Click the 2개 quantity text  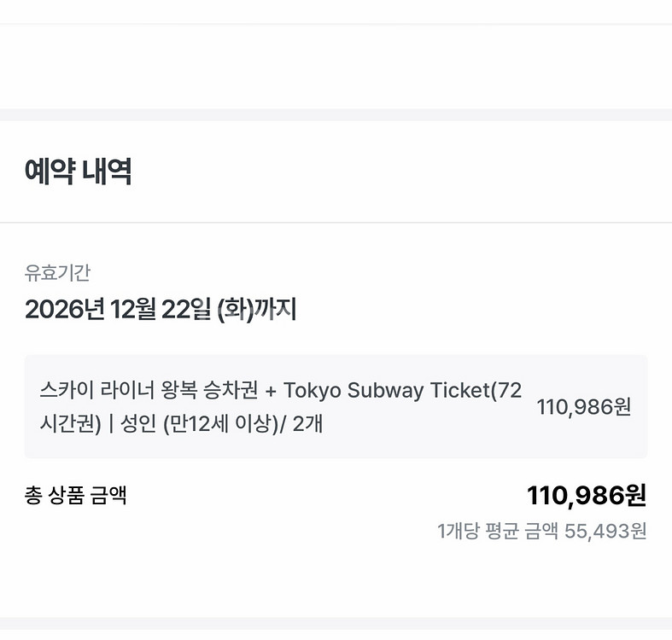coord(307,423)
